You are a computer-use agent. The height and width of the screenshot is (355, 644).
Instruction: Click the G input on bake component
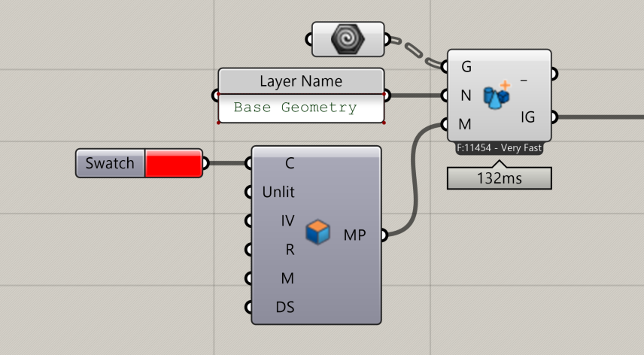pos(466,67)
